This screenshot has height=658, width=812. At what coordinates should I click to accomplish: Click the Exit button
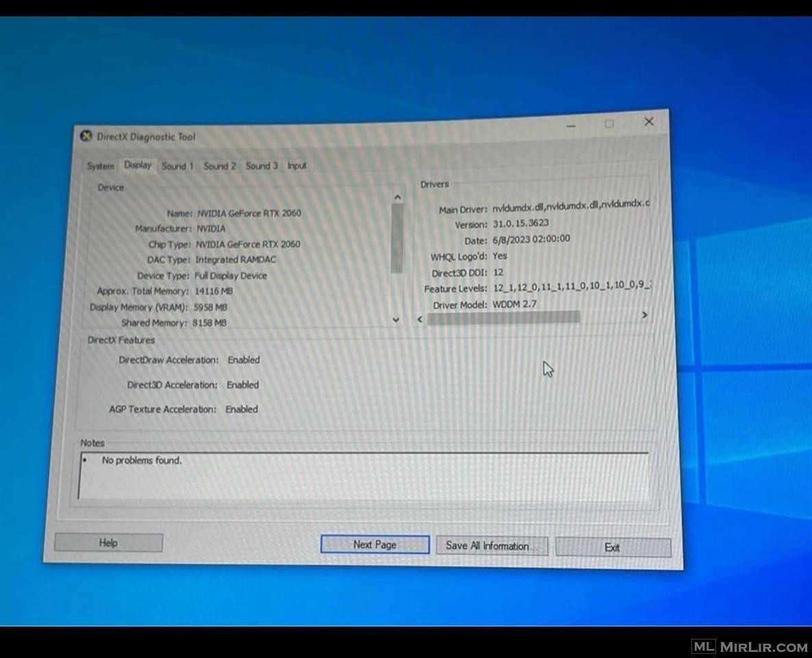613,547
